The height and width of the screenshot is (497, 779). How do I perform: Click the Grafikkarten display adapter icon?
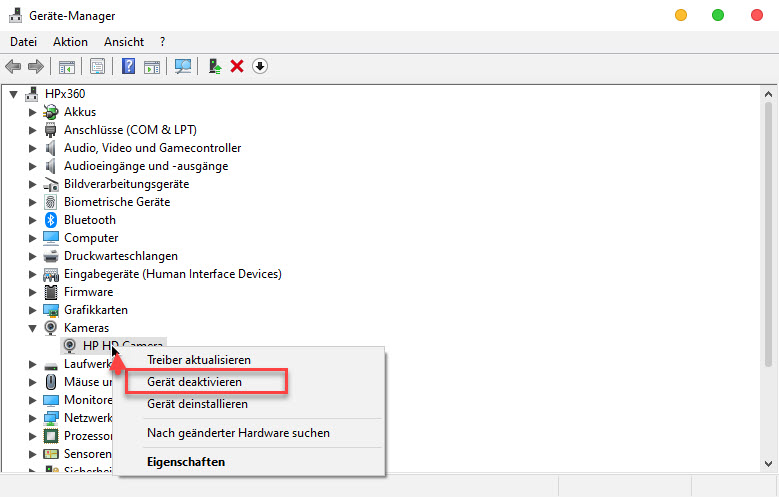point(51,310)
